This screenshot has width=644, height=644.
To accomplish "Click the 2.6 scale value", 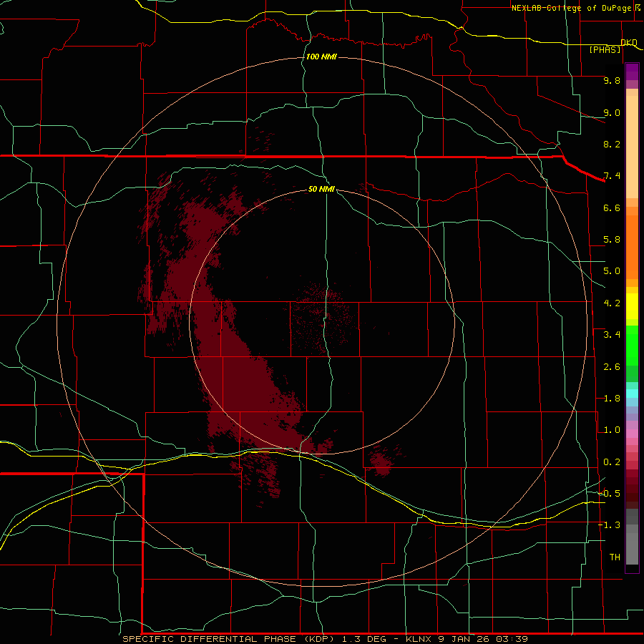I will pos(612,367).
